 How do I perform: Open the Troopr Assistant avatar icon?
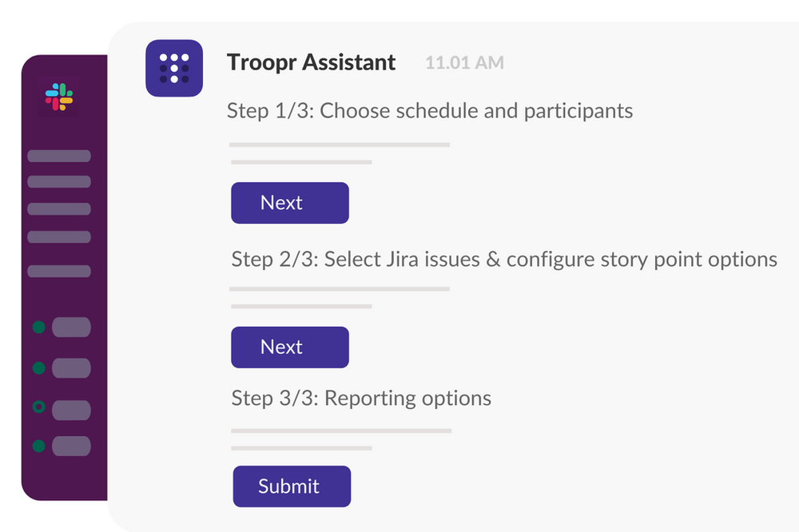point(174,68)
